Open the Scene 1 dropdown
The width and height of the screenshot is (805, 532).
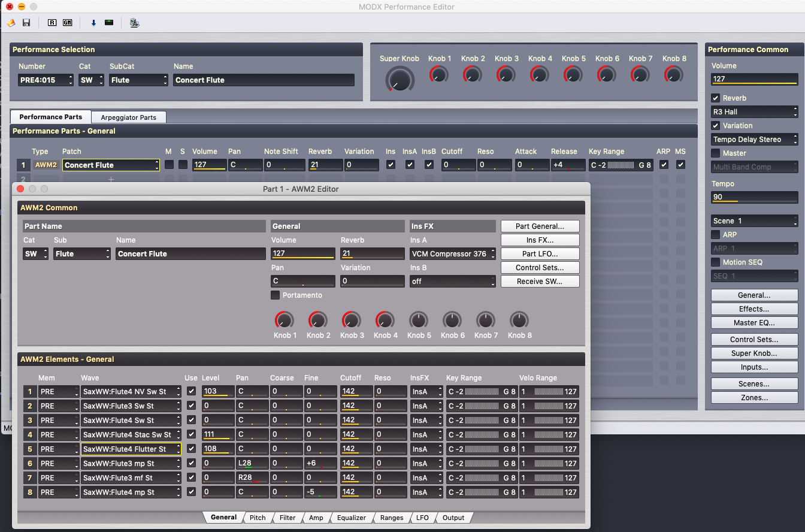754,221
